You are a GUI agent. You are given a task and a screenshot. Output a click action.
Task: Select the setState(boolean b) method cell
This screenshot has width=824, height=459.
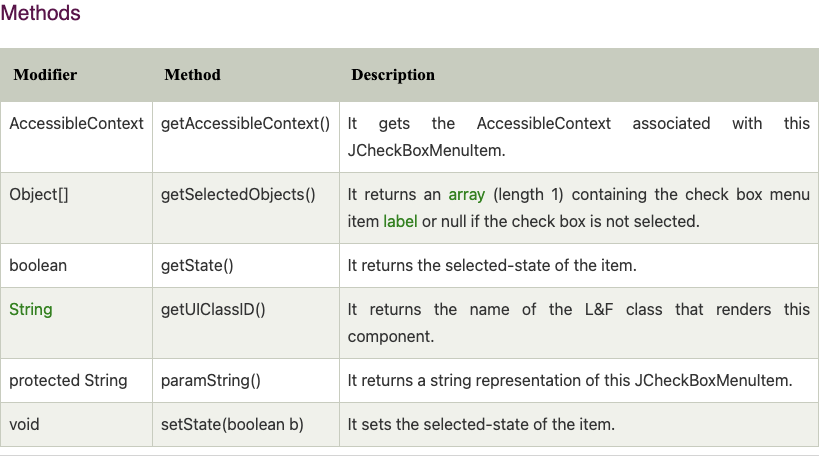click(x=232, y=424)
